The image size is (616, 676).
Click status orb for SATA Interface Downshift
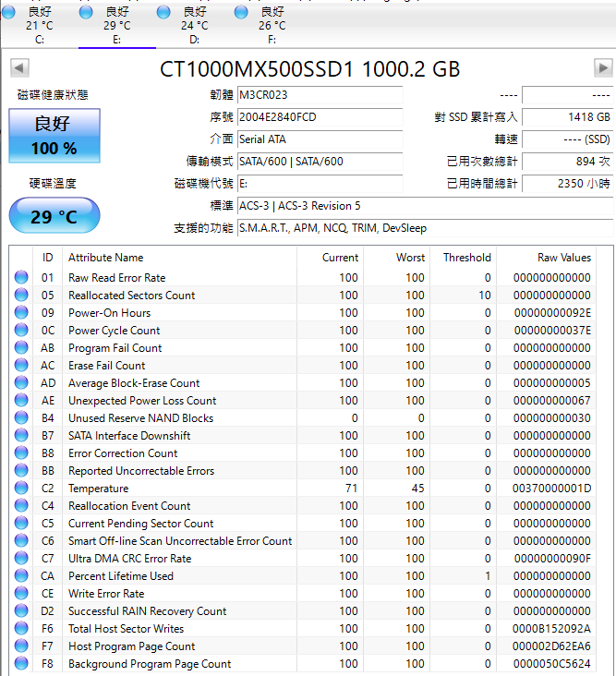21,436
